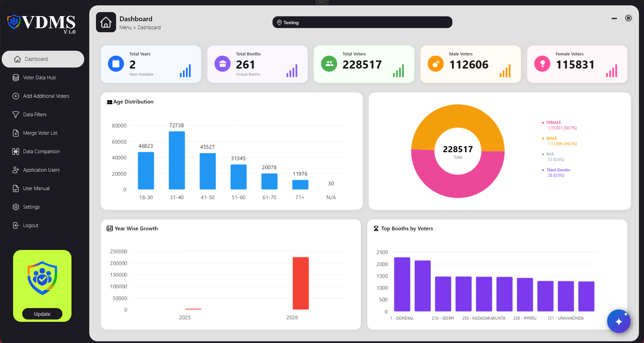Viewport: 644px width, 343px height.
Task: Click the green people icon in Total Voters
Action: click(329, 64)
